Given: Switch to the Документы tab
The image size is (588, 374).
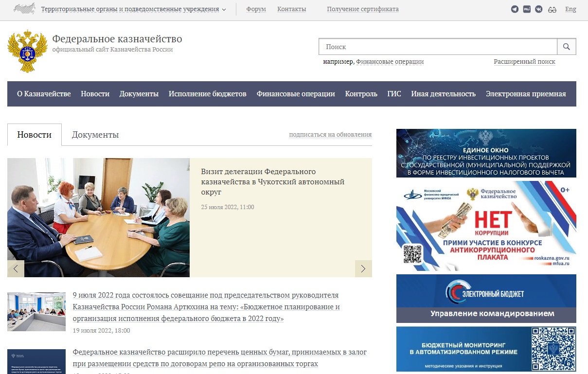Looking at the screenshot, I should coord(95,135).
